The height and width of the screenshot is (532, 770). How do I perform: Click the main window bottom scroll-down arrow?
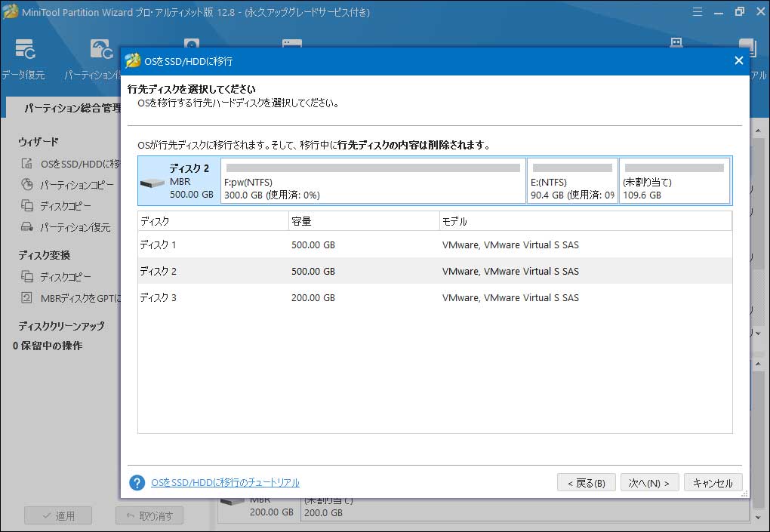(758, 517)
